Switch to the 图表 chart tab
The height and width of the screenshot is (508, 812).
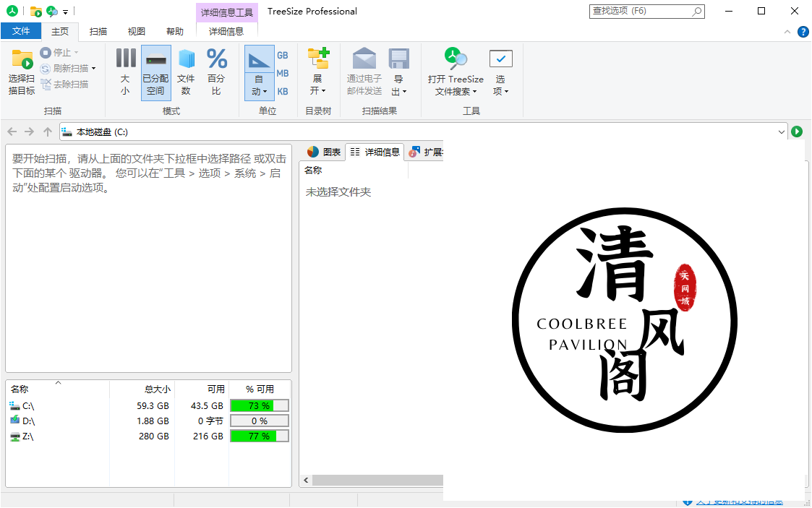click(324, 152)
